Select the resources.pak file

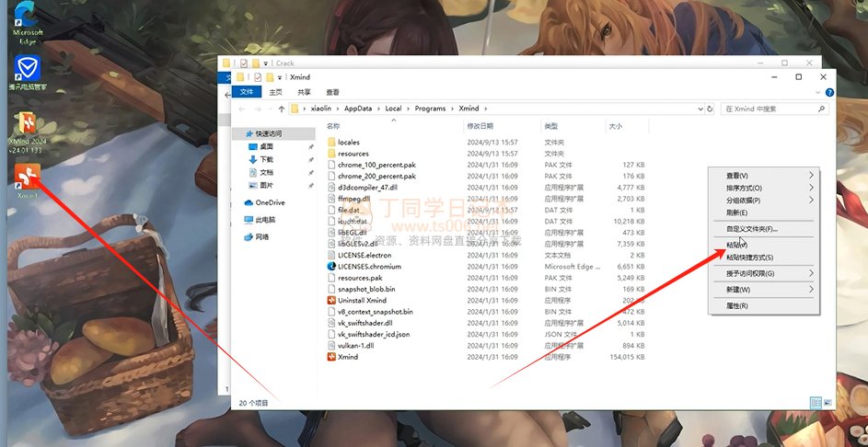pos(354,278)
